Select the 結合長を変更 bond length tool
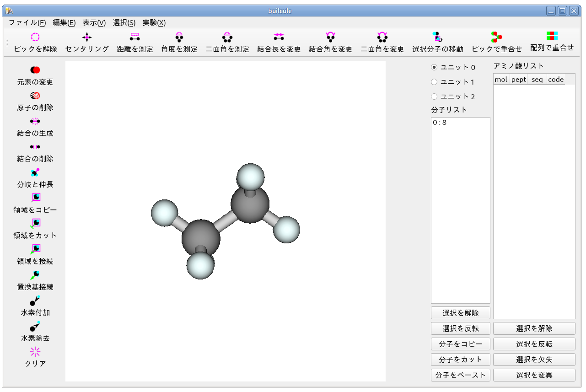This screenshot has width=586, height=392. (x=279, y=38)
